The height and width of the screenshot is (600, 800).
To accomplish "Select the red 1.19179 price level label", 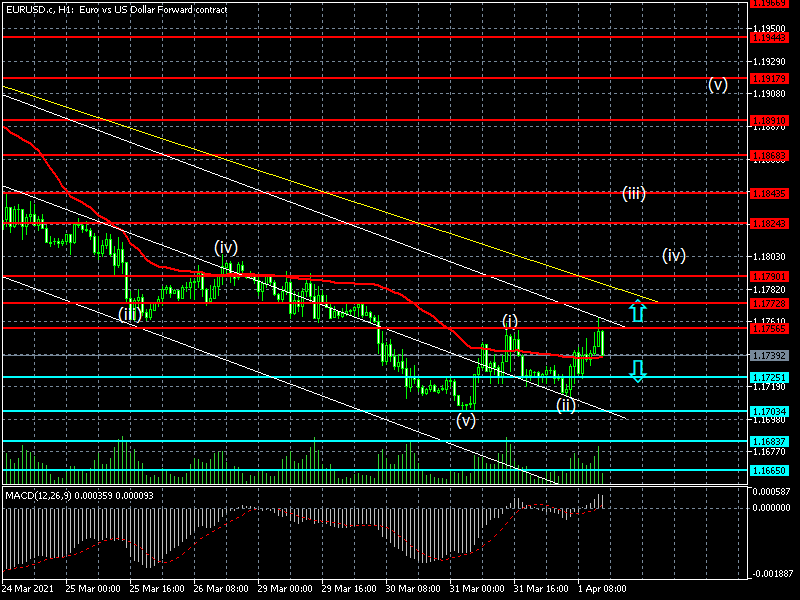I will pyautogui.click(x=769, y=79).
